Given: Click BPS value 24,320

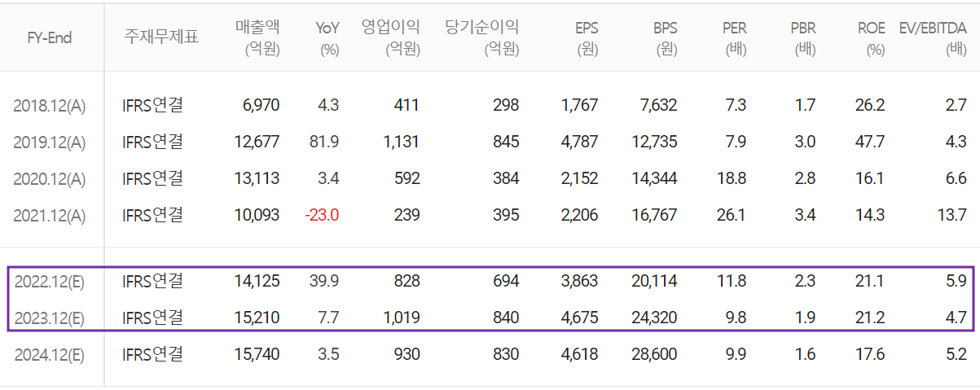Looking at the screenshot, I should 654,318.
